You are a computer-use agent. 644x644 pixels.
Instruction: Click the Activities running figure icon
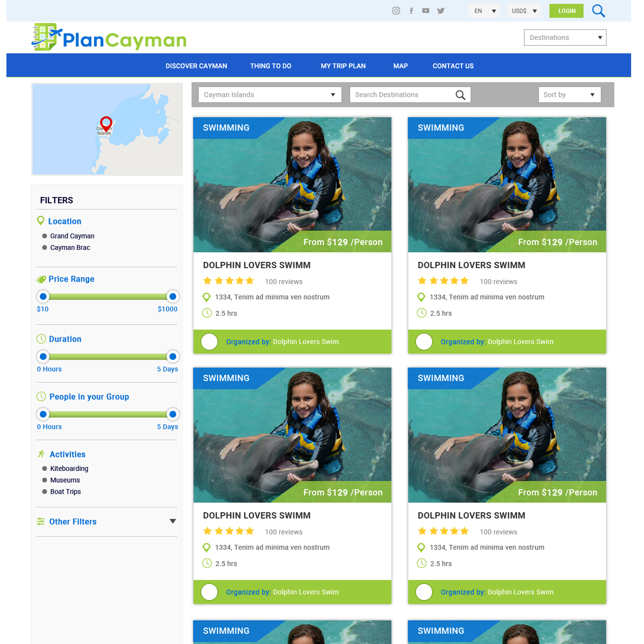(x=41, y=454)
